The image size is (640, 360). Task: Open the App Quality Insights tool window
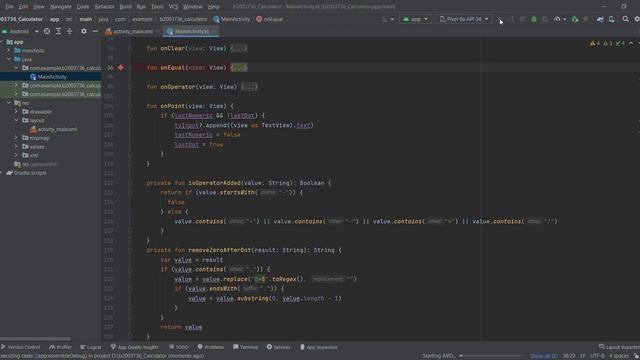pyautogui.click(x=134, y=347)
